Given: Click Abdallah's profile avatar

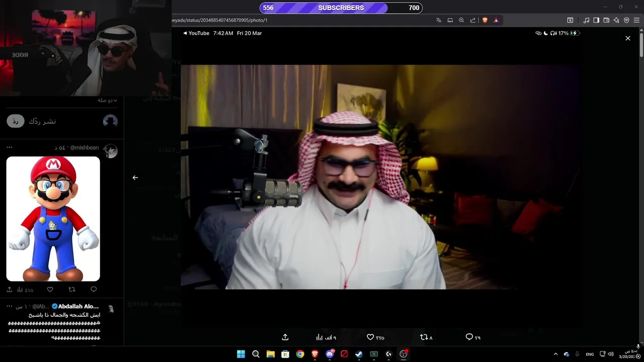Looking at the screenshot, I should [x=111, y=309].
